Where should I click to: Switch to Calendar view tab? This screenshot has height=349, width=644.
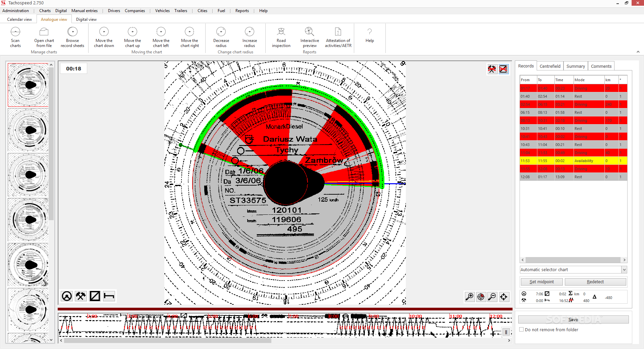(x=19, y=19)
